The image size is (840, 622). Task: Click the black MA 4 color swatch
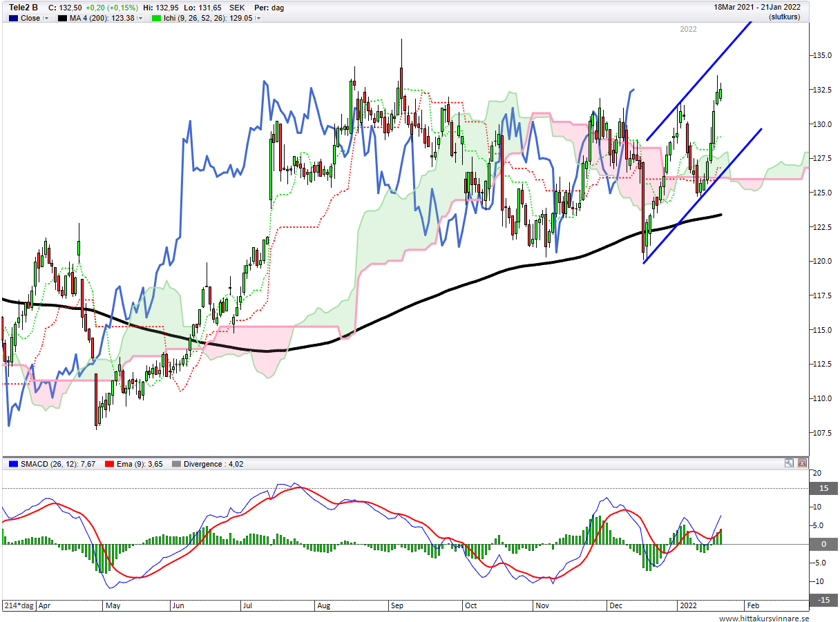tap(63, 19)
